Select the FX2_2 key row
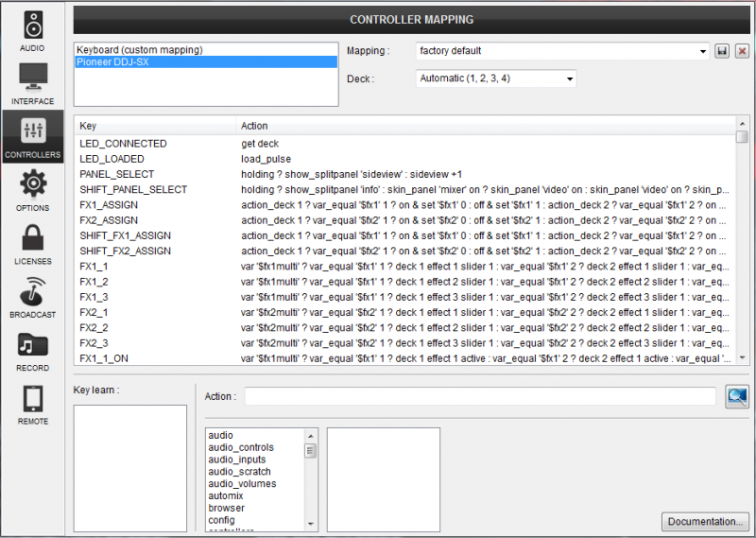Viewport: 756px width, 538px height. pyautogui.click(x=405, y=328)
